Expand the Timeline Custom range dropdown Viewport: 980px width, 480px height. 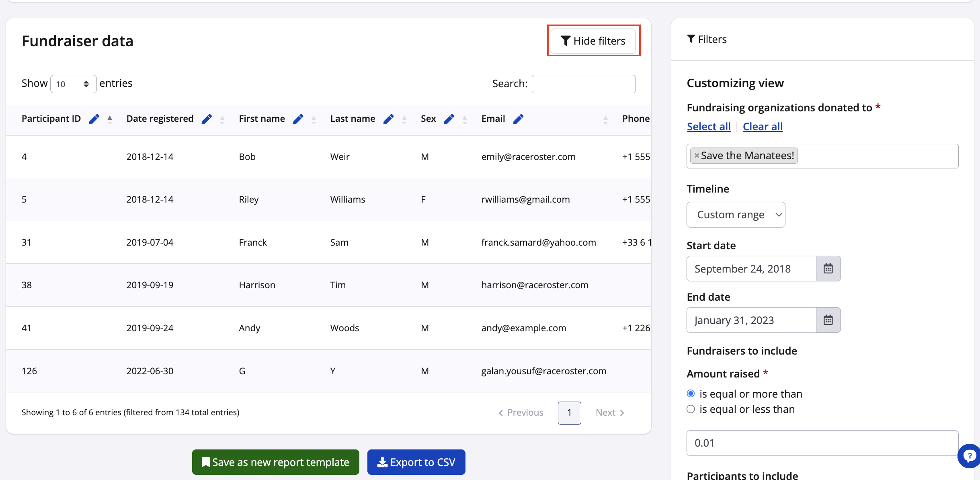click(736, 215)
